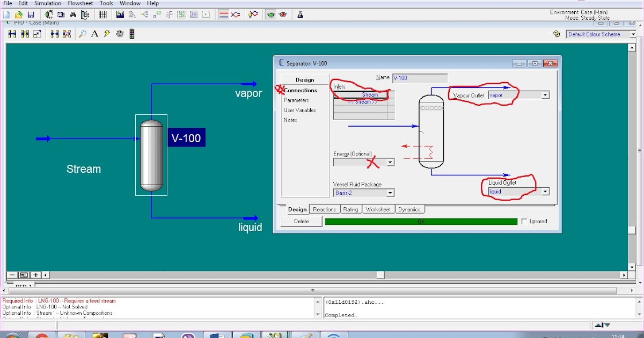This screenshot has height=338, width=644.
Task: Click the binoculars Find Object icon
Action: [x=74, y=14]
